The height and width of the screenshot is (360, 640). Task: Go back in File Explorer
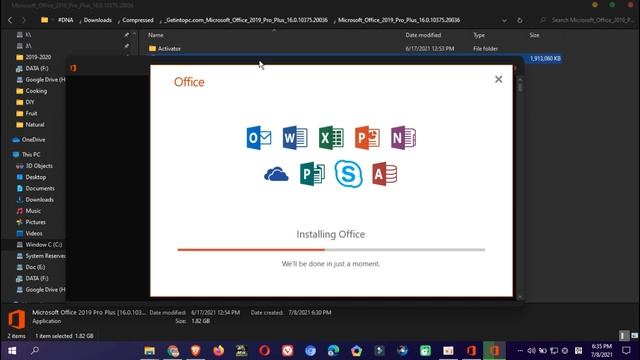point(10,20)
